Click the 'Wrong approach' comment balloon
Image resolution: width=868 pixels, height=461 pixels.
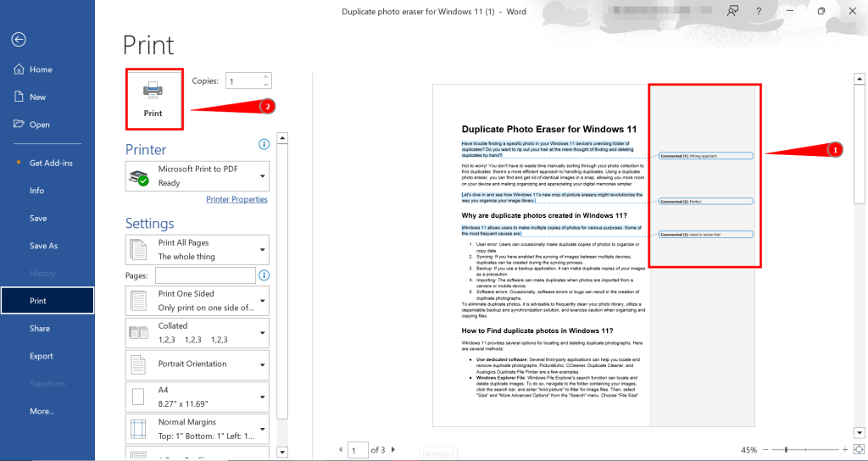tap(706, 156)
